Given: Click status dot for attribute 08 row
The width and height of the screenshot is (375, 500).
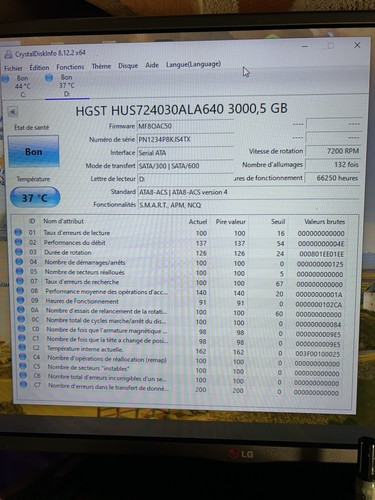Looking at the screenshot, I should [x=20, y=290].
